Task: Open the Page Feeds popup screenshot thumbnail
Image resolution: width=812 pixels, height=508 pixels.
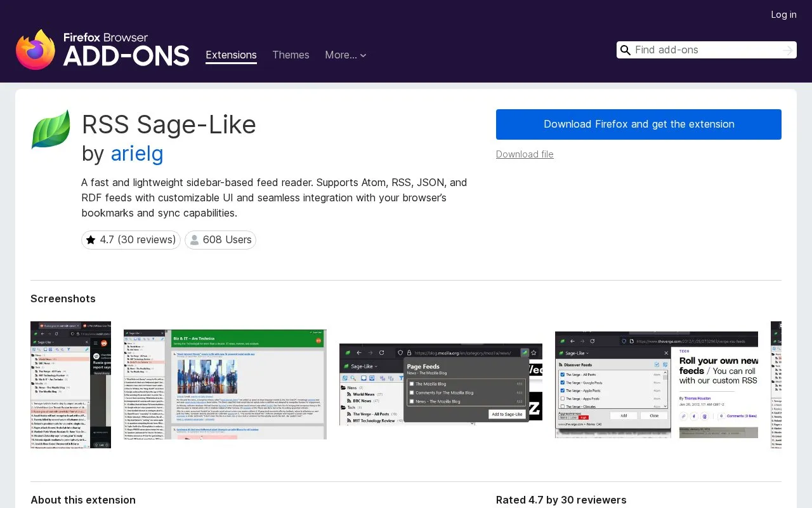Action: click(x=441, y=385)
